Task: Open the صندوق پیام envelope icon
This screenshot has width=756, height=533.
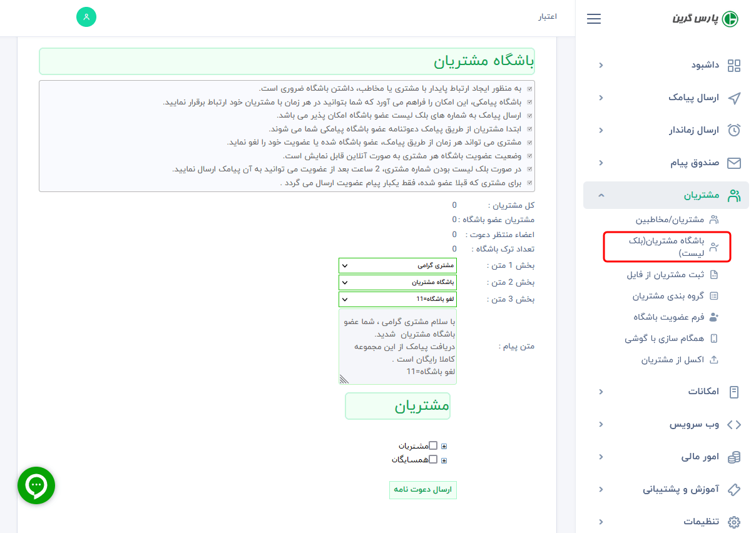Action: click(733, 163)
